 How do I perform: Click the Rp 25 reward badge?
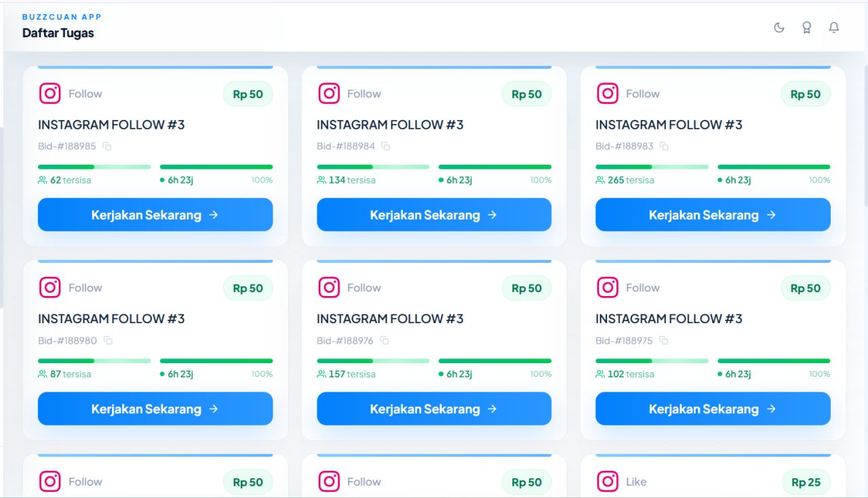[806, 482]
